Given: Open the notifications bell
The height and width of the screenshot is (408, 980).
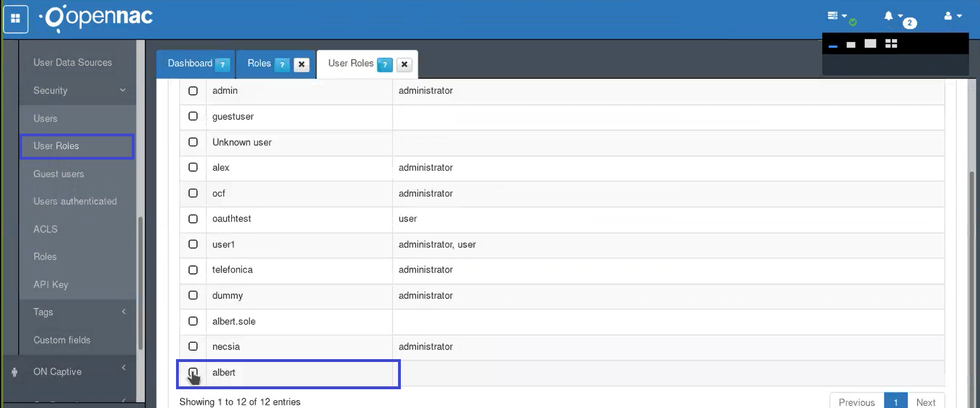Looking at the screenshot, I should (x=889, y=16).
